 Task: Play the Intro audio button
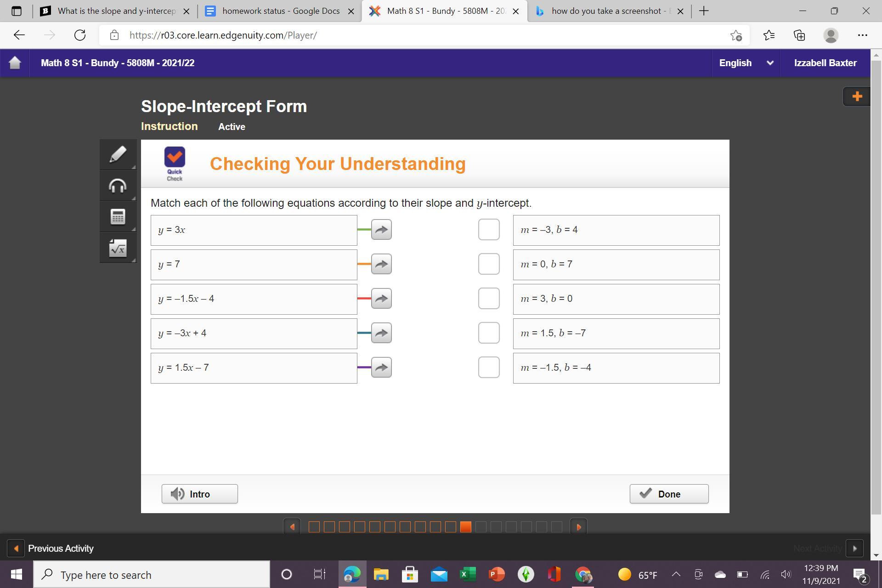199,494
